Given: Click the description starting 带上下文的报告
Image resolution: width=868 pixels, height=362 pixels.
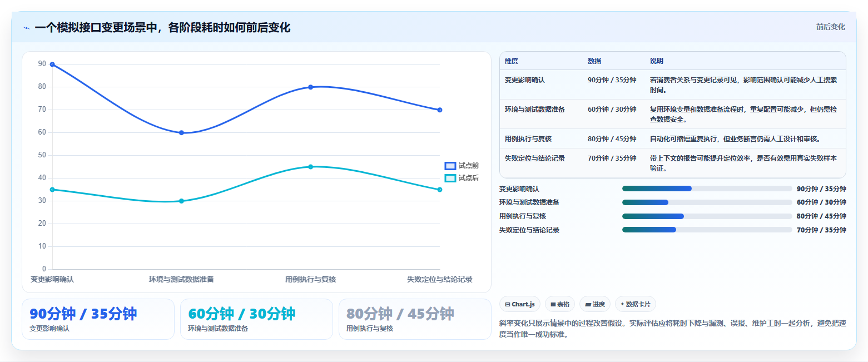Looking at the screenshot, I should click(x=744, y=163).
